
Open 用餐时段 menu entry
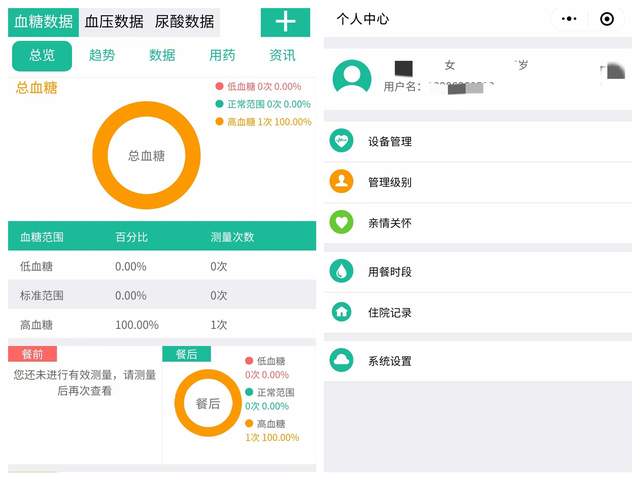[478, 272]
